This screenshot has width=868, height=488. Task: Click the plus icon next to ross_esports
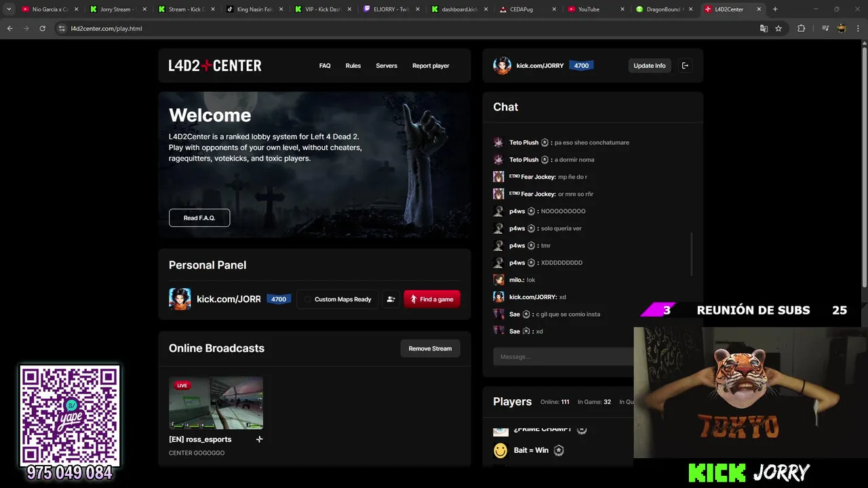[259, 439]
